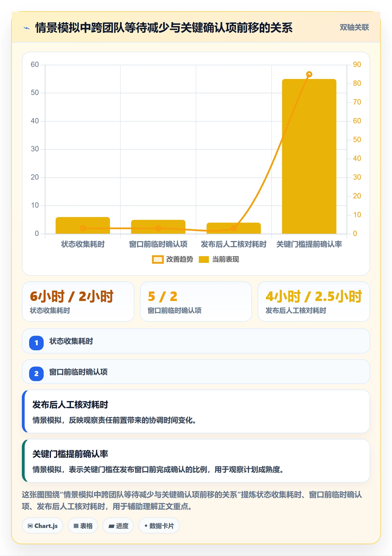
Task: Click the diamond icon in the 数据卡片 tag
Action: click(146, 526)
